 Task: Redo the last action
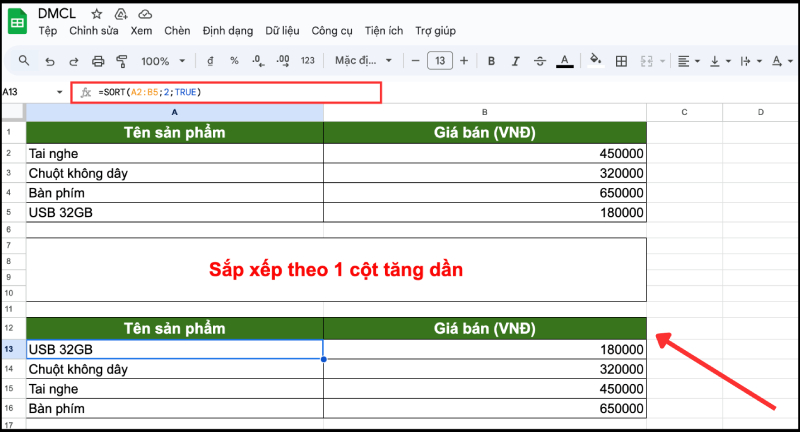[x=73, y=61]
